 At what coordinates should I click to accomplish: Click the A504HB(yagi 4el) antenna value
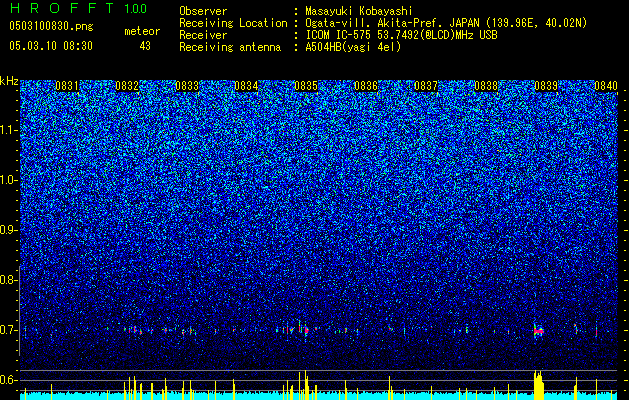pyautogui.click(x=353, y=47)
